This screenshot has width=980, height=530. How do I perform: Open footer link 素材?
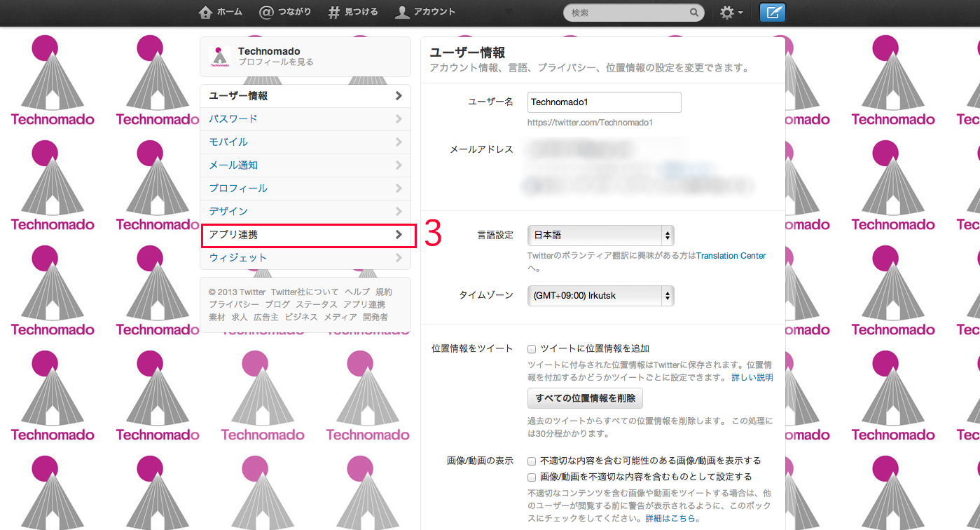point(217,318)
